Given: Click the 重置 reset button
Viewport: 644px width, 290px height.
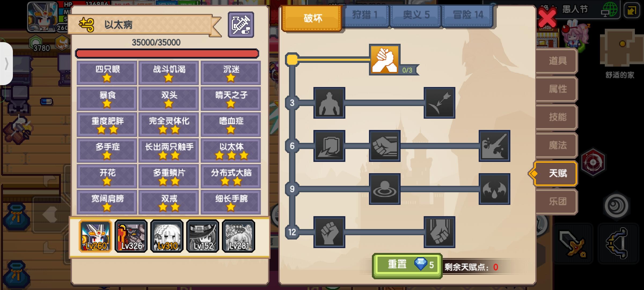Looking at the screenshot, I should tap(407, 265).
